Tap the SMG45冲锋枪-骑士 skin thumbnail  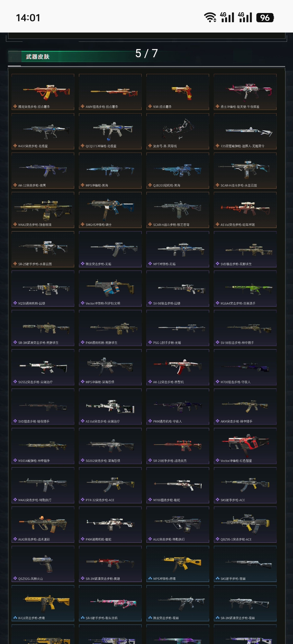point(110,210)
